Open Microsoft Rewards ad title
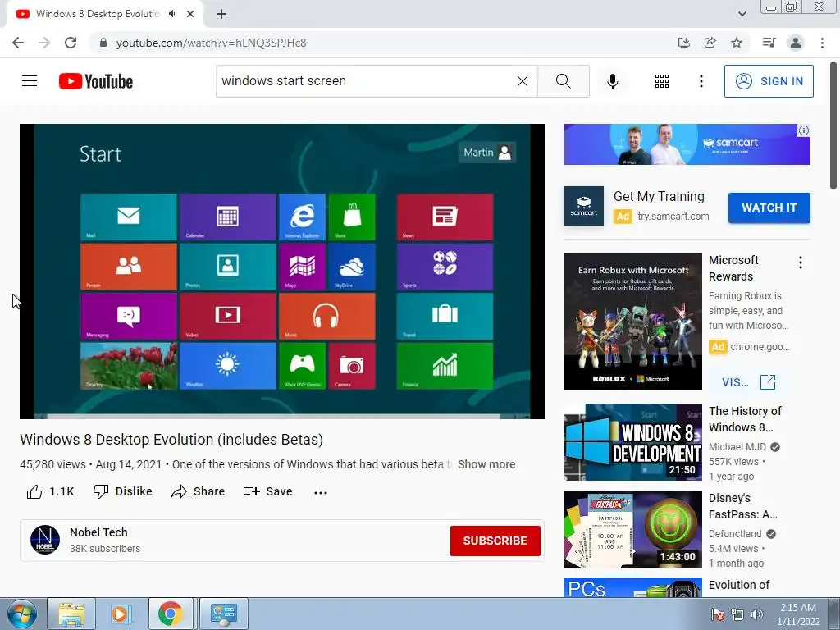Viewport: 840px width, 630px height. coord(733,268)
